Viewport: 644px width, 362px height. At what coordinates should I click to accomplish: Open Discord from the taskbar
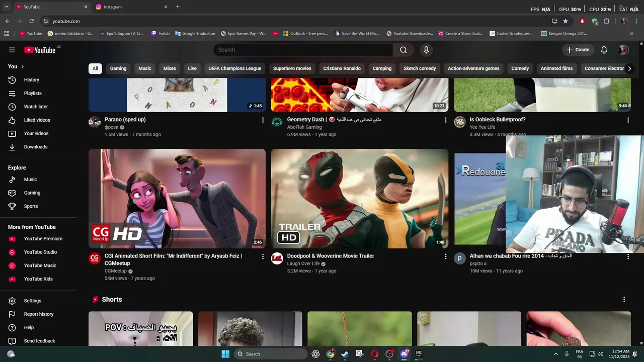point(404,354)
